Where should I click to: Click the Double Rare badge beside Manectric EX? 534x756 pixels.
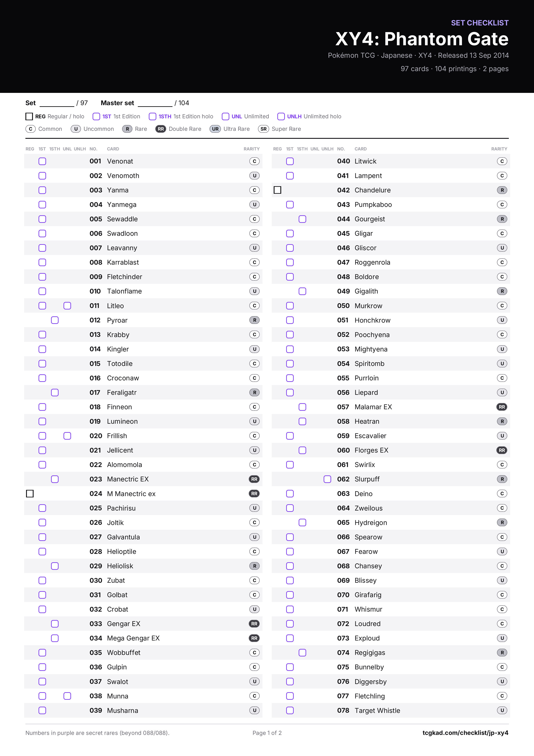pos(254,479)
